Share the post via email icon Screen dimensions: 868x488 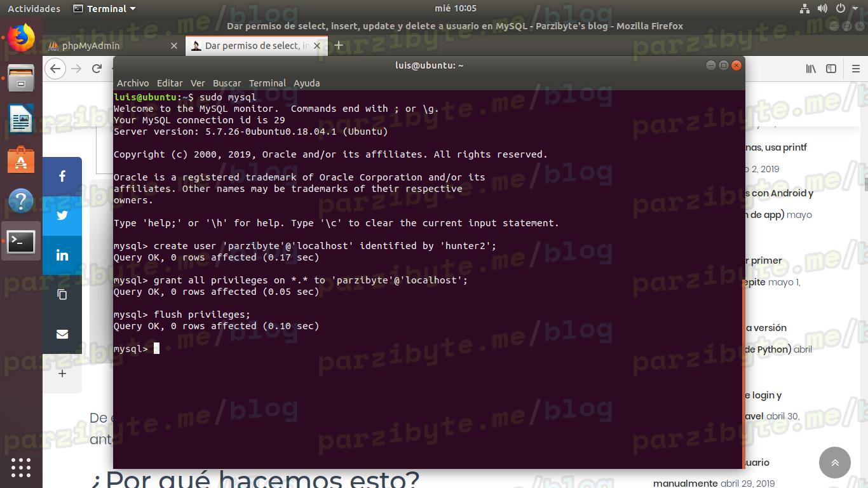pyautogui.click(x=62, y=334)
